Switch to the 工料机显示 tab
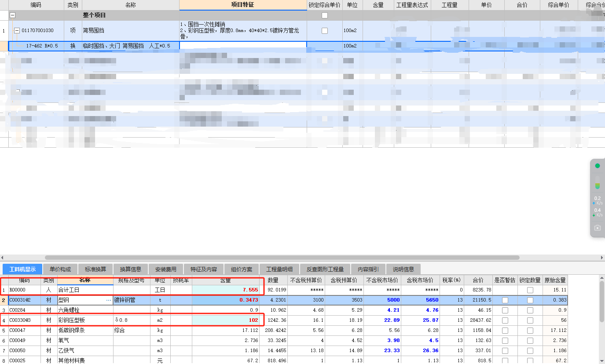This screenshot has height=364, width=605. (x=22, y=269)
